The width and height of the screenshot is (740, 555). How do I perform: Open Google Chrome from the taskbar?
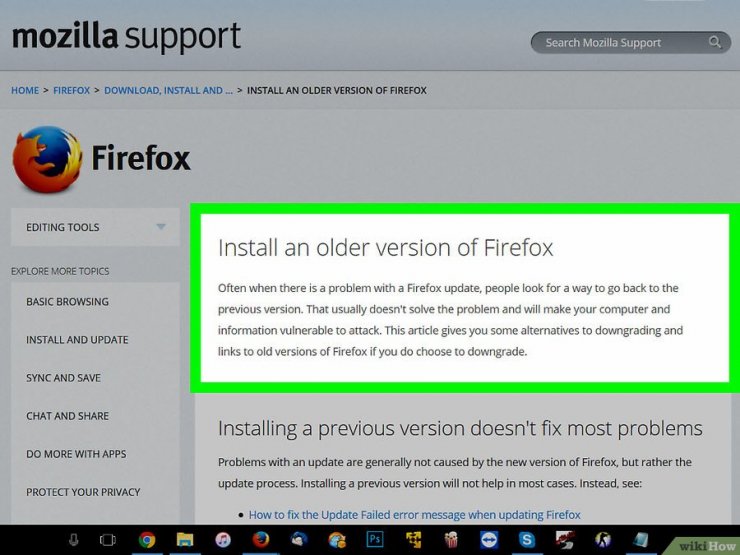pyautogui.click(x=147, y=539)
